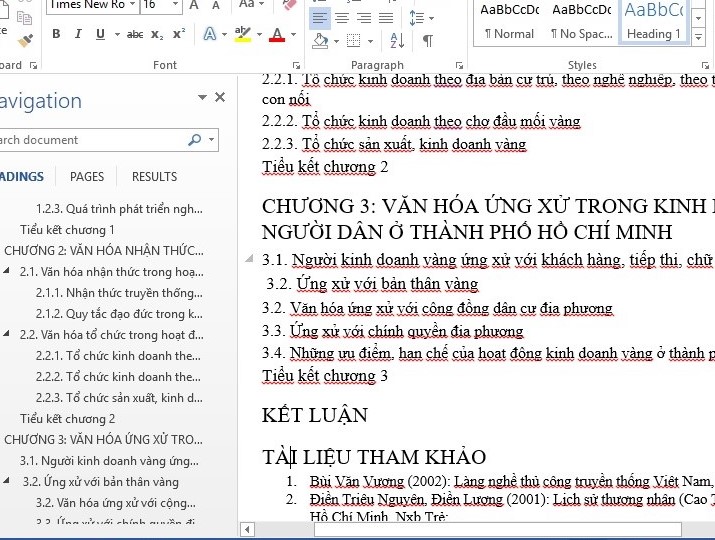Go to '2.1.1. Nhận thức truyền thống' heading
This screenshot has width=715, height=540.
[x=119, y=293]
